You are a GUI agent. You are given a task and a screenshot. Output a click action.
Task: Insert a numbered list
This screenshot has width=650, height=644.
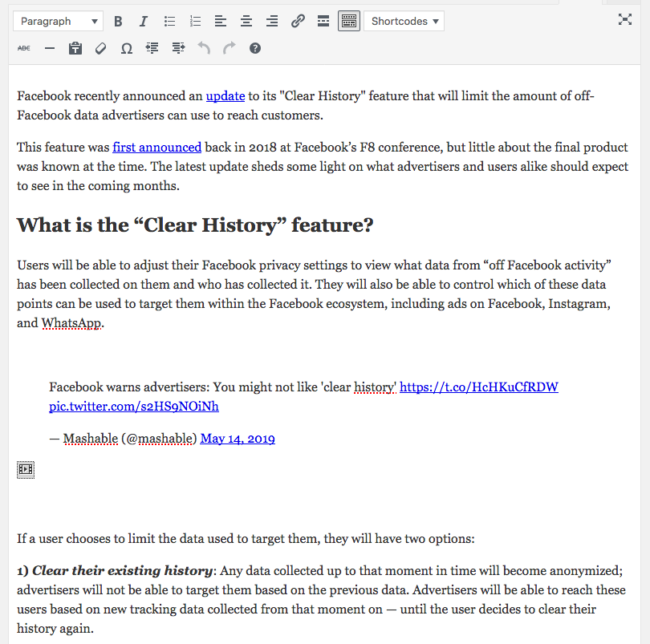point(195,21)
